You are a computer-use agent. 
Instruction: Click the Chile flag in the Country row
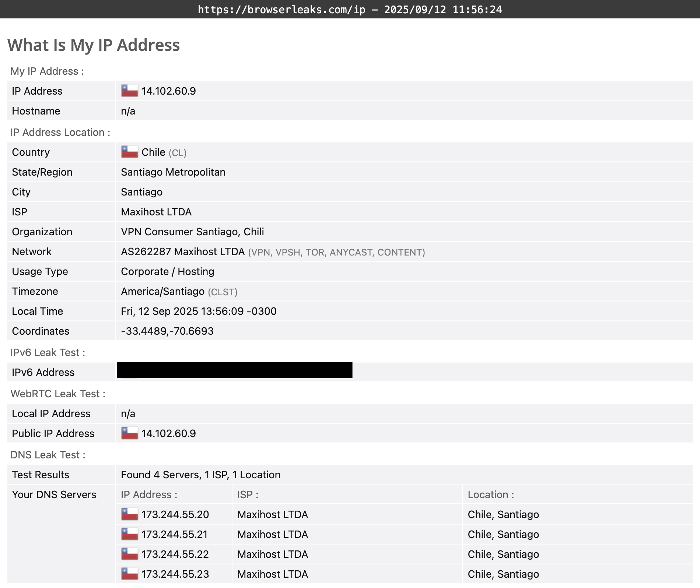[x=129, y=152]
